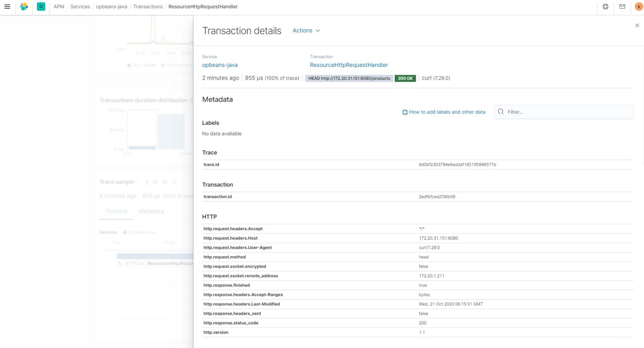Click http.request.socket.encrypted label

[x=235, y=267]
